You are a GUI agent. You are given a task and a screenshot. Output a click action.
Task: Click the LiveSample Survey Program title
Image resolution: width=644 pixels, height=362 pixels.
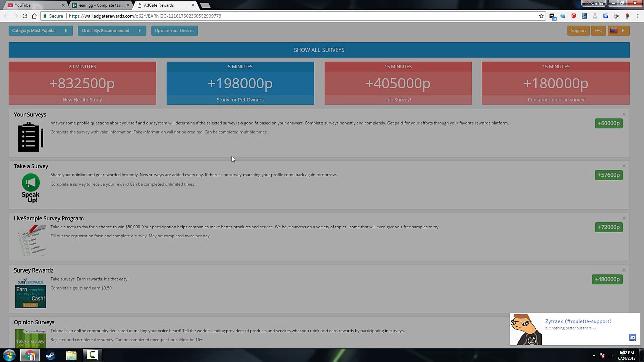[48, 218]
